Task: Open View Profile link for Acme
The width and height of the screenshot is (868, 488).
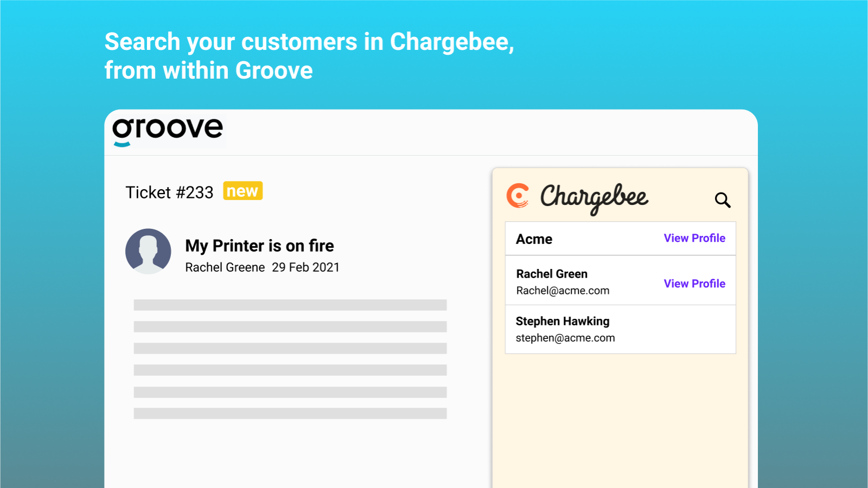Action: click(694, 238)
